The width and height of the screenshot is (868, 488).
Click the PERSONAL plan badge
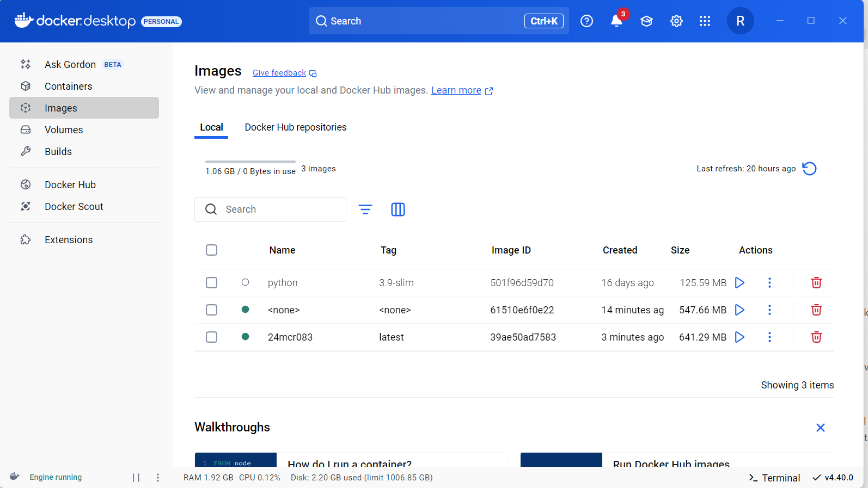(161, 22)
